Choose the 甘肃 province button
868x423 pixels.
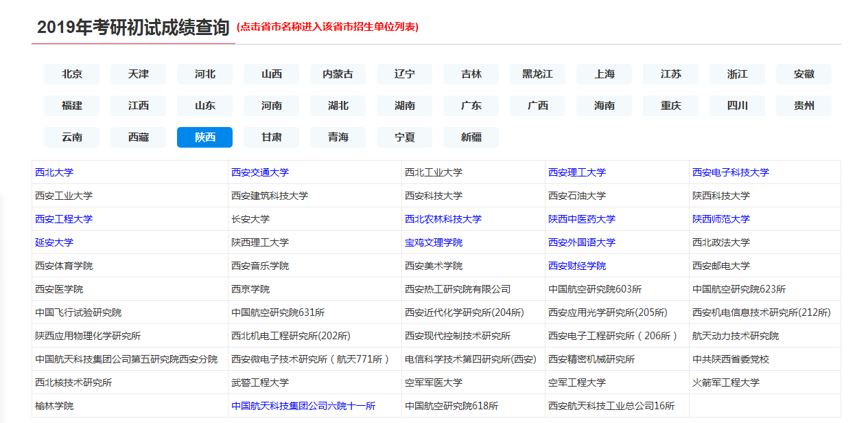pos(271,137)
